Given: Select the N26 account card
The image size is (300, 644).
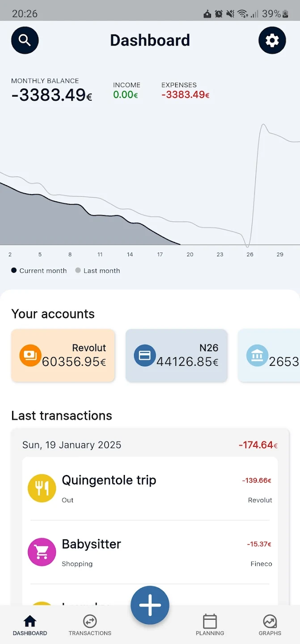Looking at the screenshot, I should click(177, 356).
